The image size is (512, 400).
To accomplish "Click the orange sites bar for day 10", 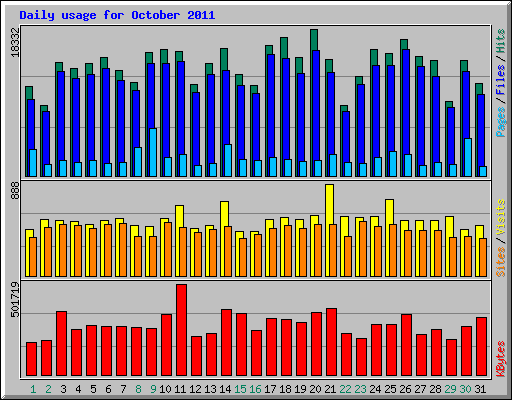I will coord(168,249).
